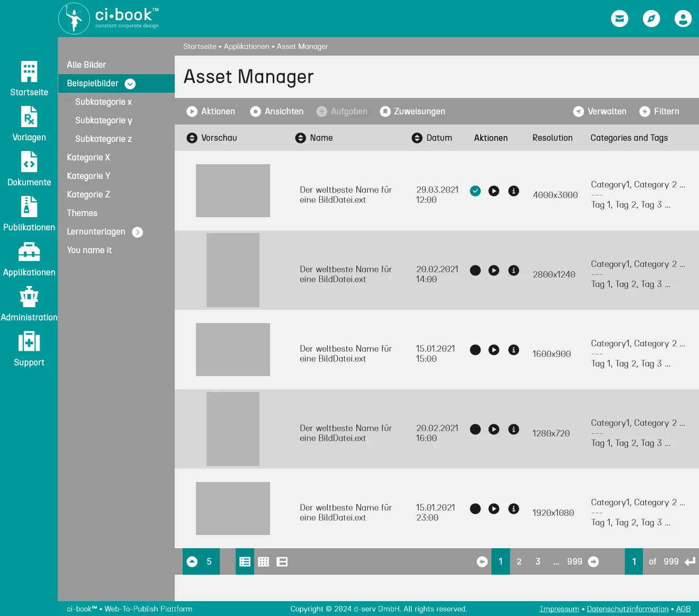Click the page number input field

[634, 561]
